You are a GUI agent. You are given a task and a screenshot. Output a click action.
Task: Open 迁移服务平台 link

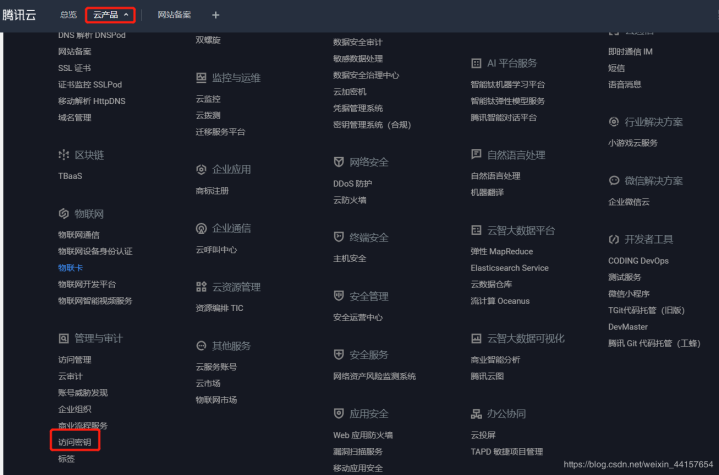pyautogui.click(x=221, y=132)
